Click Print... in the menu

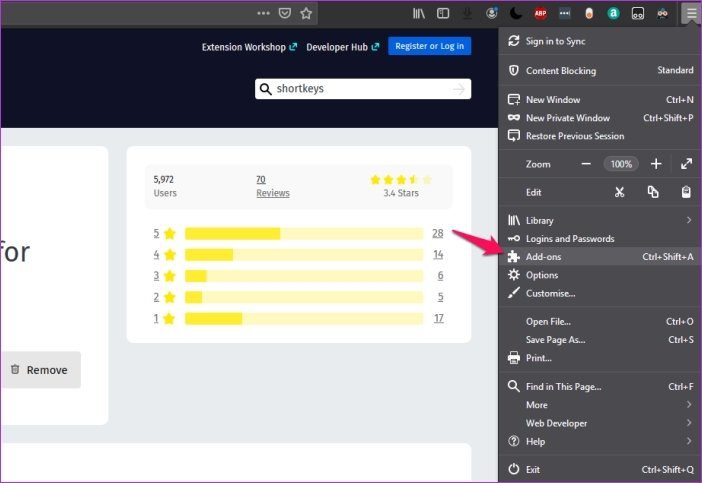(600, 358)
